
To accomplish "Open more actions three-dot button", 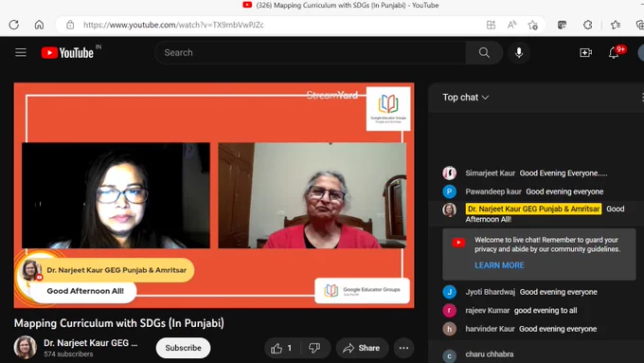I will tap(403, 348).
